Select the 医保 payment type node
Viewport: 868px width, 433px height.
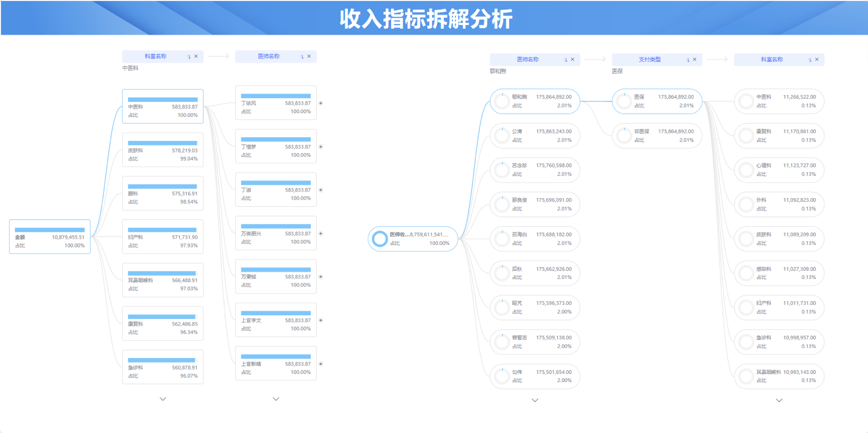657,101
